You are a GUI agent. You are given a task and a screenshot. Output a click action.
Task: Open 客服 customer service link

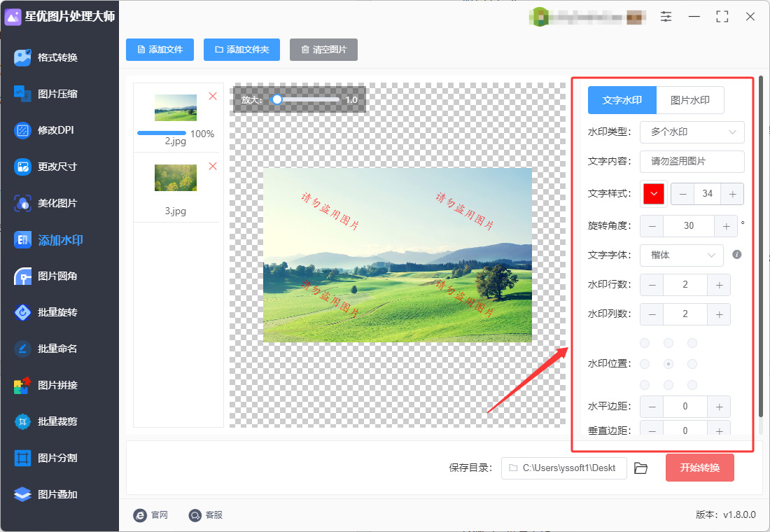tap(206, 514)
